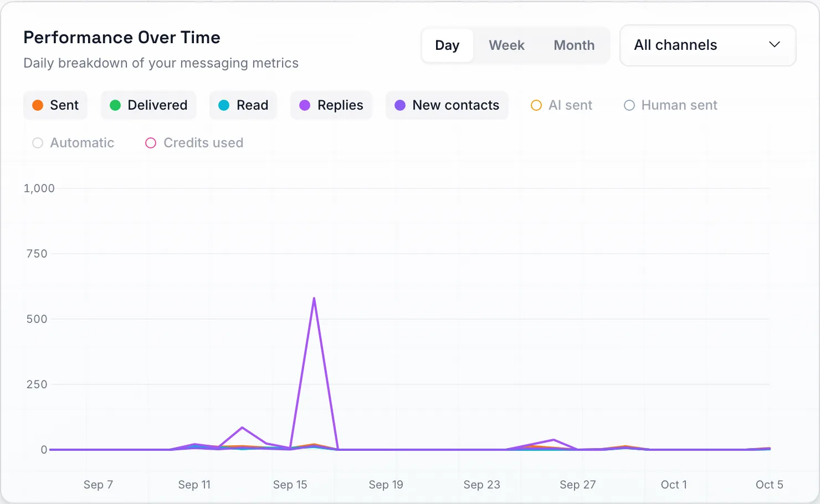The image size is (820, 504).
Task: Enable the Human sent metric series
Action: [670, 105]
